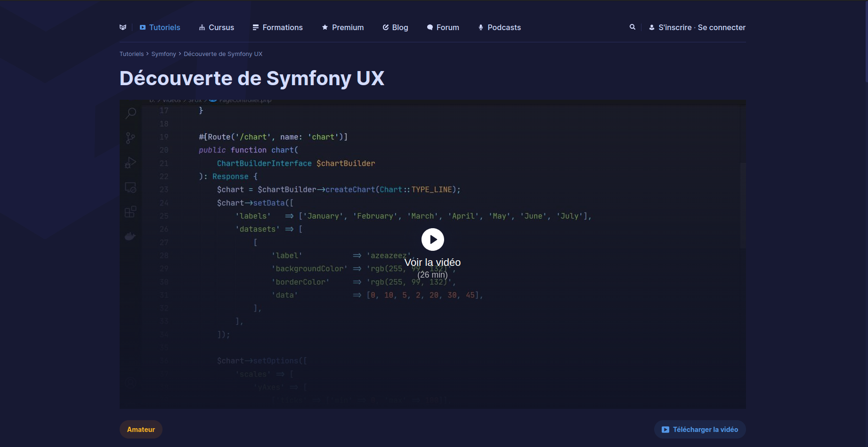This screenshot has height=447, width=868.
Task: Go to the Cursus section
Action: coord(216,27)
